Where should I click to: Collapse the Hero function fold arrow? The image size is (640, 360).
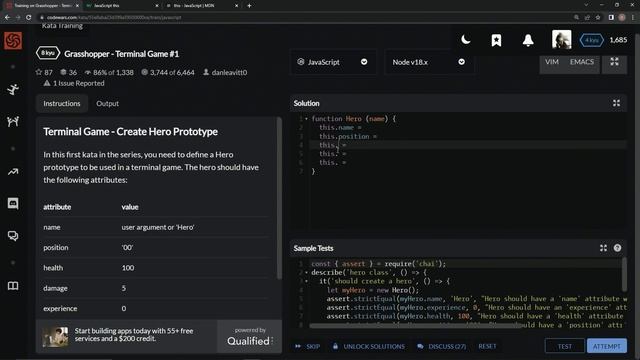[x=306, y=119]
